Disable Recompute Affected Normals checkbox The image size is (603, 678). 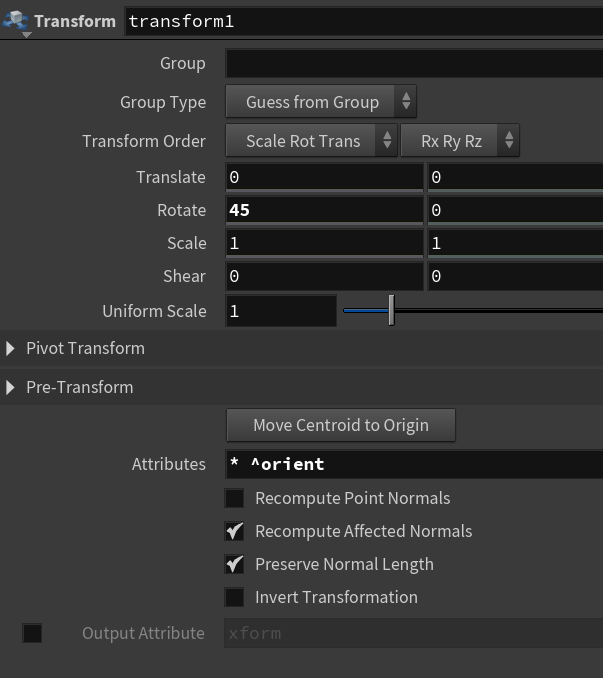[234, 531]
